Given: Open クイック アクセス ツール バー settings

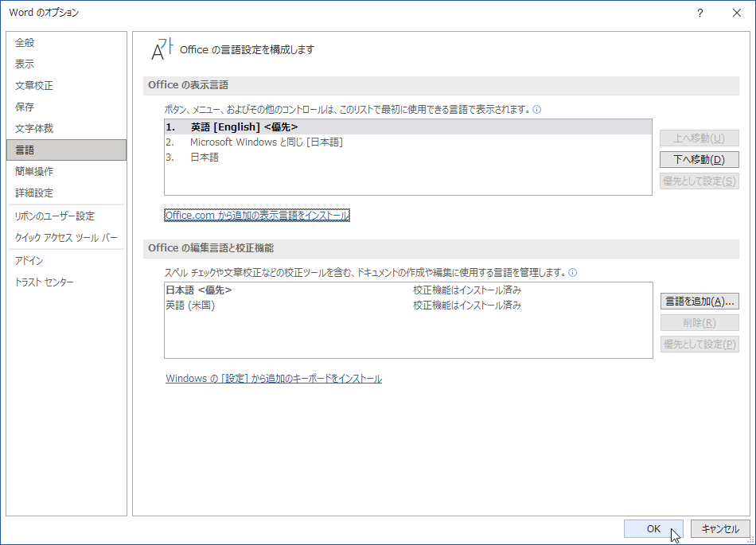Looking at the screenshot, I should pyautogui.click(x=67, y=238).
